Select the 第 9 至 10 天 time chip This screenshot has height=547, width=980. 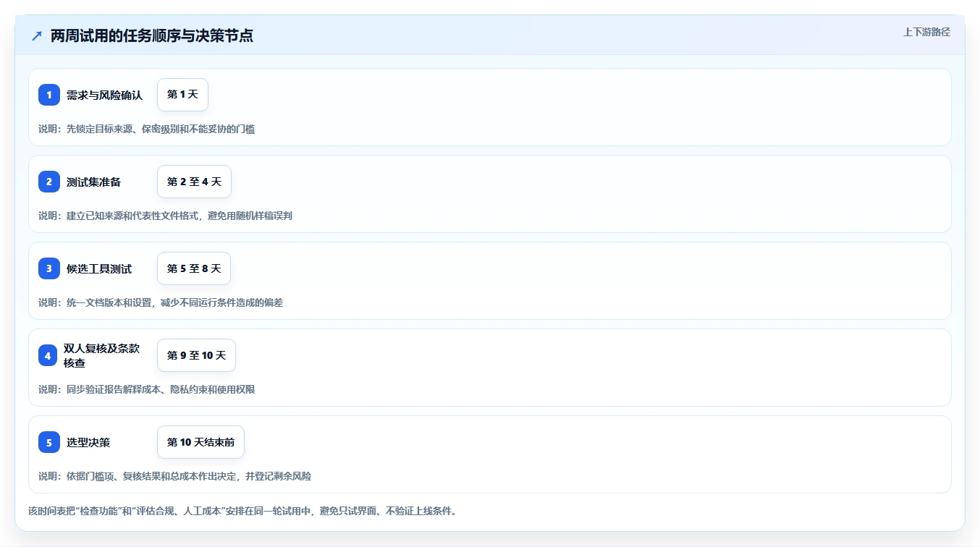196,355
